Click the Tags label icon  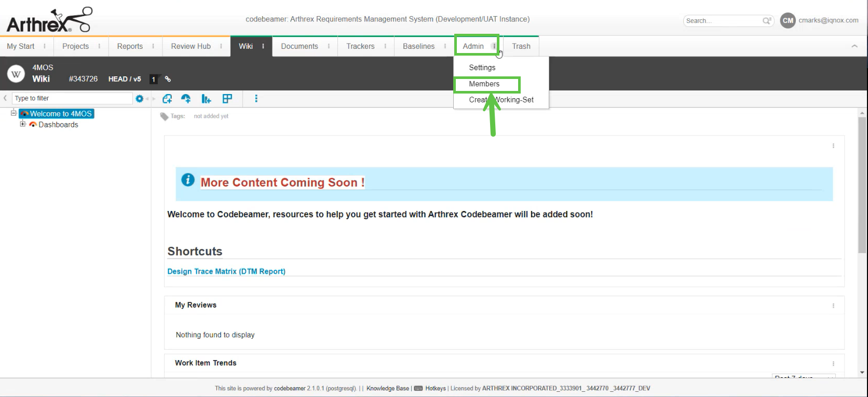(164, 116)
